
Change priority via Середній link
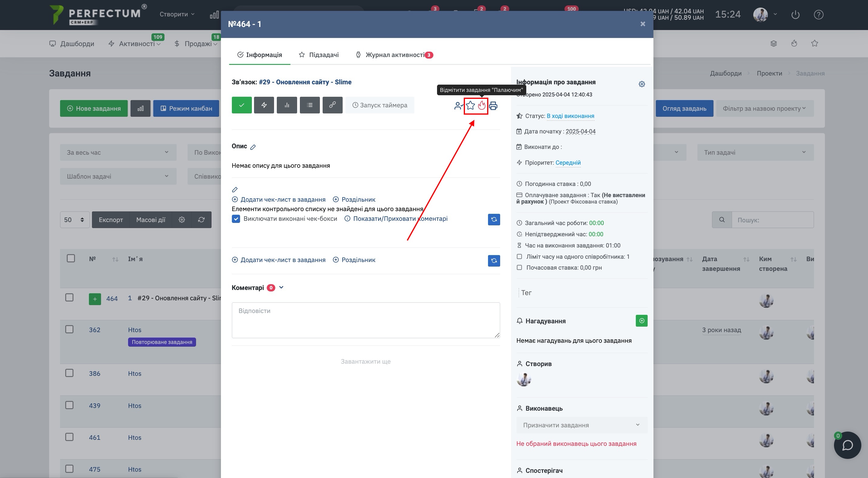(x=568, y=163)
